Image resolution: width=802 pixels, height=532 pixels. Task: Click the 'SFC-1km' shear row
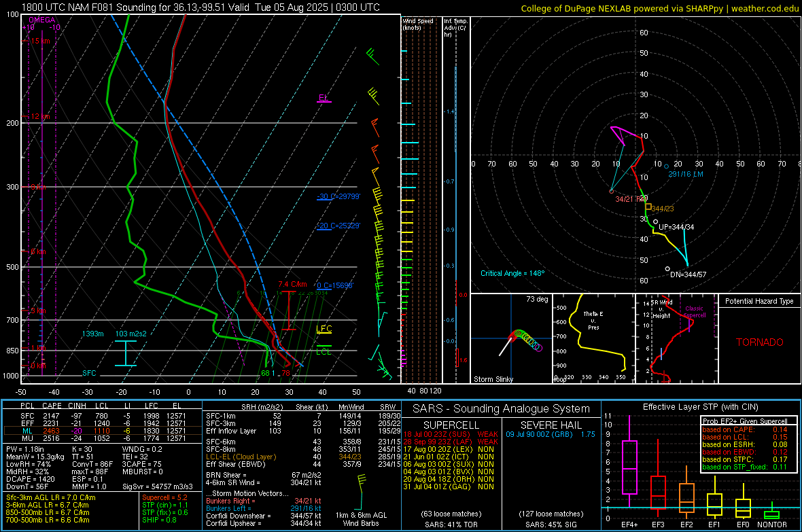click(303, 416)
